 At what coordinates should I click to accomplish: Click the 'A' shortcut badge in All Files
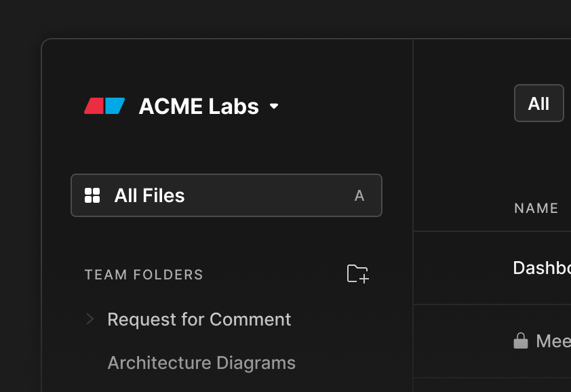click(x=359, y=195)
